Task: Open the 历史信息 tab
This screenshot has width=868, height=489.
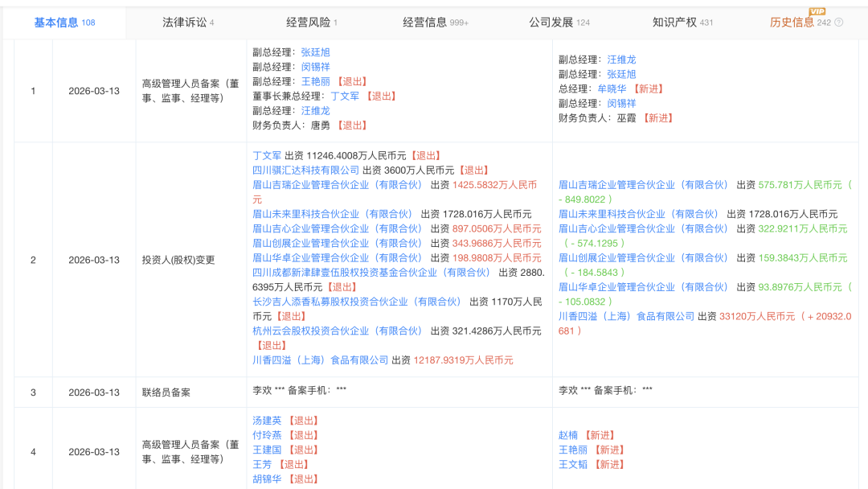Action: [x=800, y=23]
